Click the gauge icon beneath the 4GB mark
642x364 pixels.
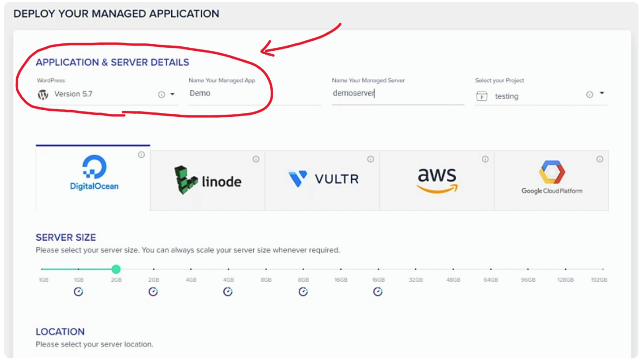coord(228,292)
